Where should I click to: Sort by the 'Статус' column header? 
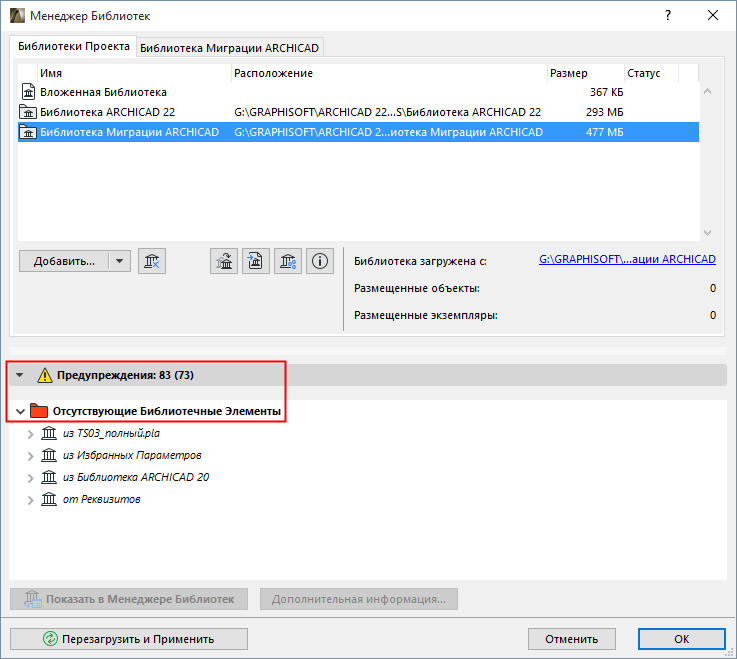(651, 73)
